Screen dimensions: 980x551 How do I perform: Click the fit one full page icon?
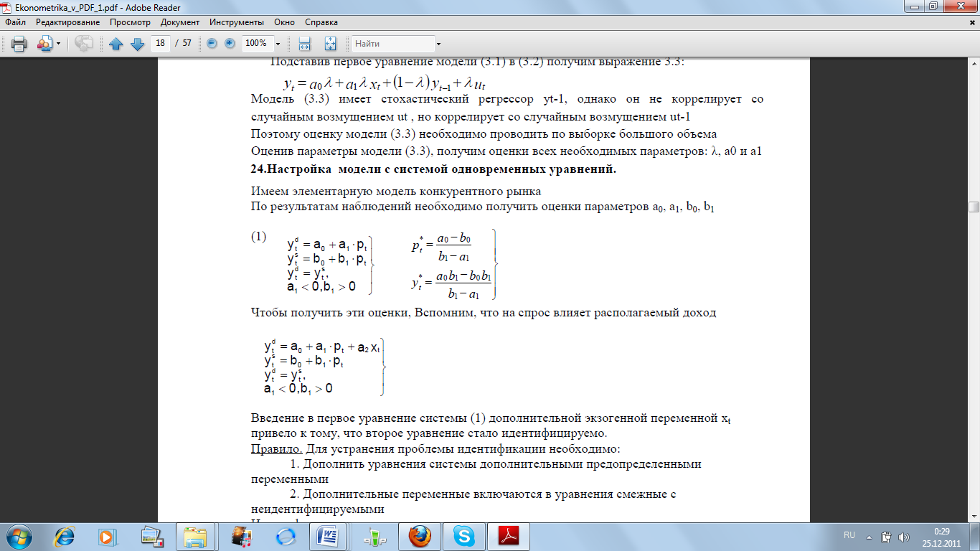[x=330, y=44]
